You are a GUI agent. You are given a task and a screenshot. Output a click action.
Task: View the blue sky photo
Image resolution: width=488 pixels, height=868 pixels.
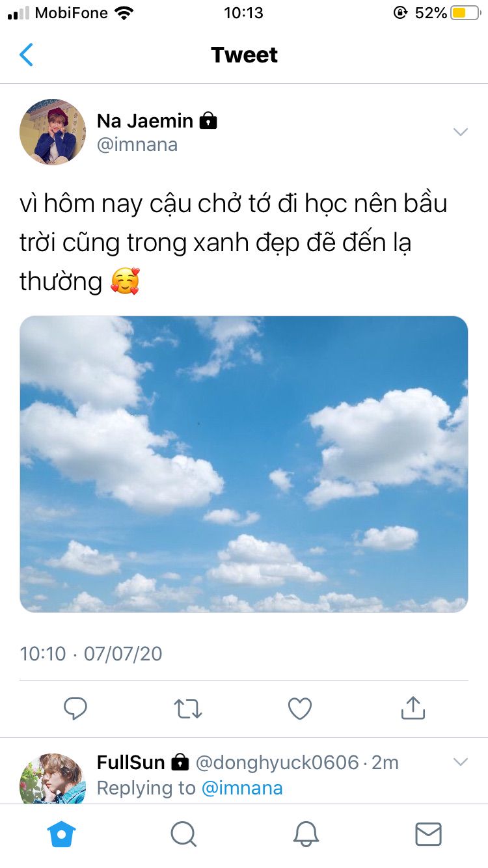244,465
